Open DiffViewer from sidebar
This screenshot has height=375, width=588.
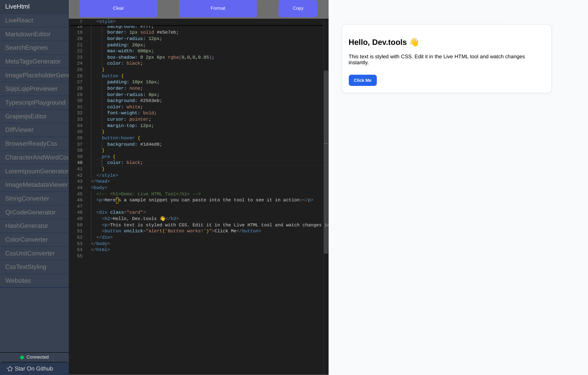[34, 130]
